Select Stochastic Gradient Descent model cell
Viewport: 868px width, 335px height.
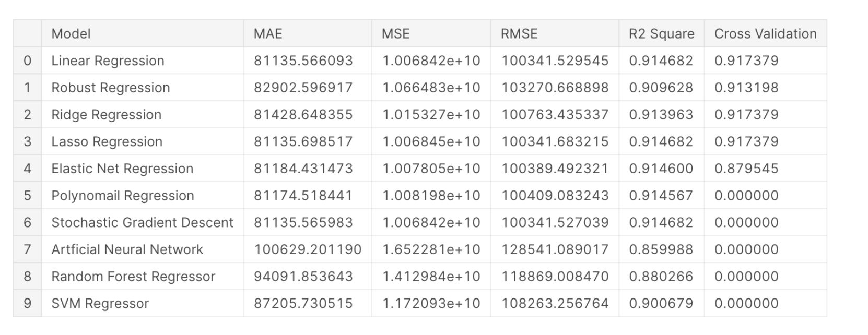pos(142,223)
